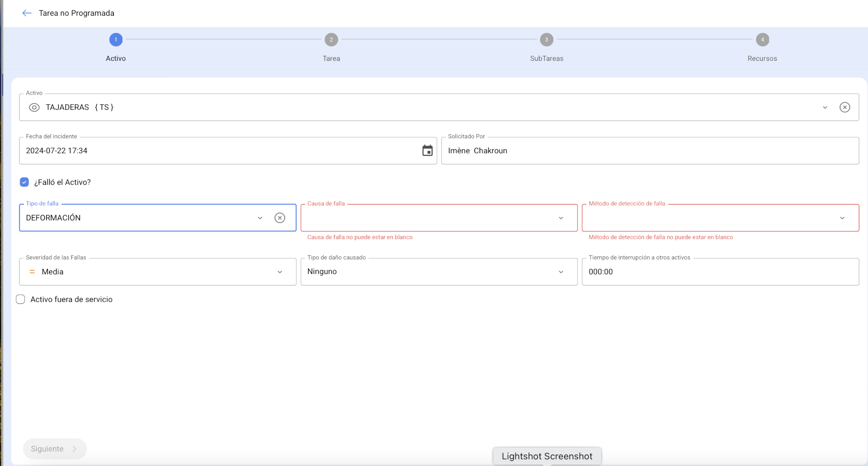Click the Tiempo de interrupción input field
Viewport: 868px width, 466px height.
pos(720,272)
